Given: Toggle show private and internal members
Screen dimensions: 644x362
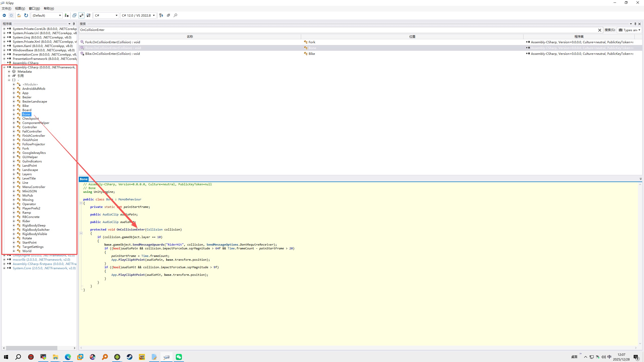Looking at the screenshot, I should [82, 15].
